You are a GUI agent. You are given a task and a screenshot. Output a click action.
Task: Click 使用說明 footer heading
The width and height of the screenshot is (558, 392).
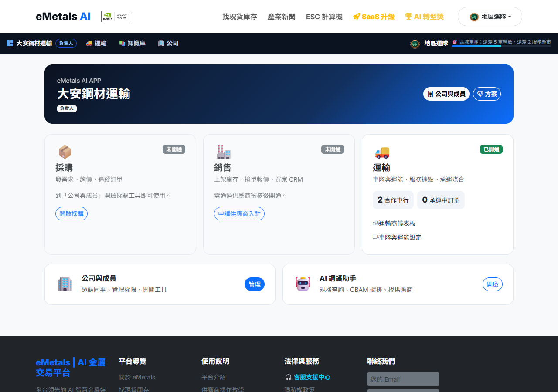[215, 361]
